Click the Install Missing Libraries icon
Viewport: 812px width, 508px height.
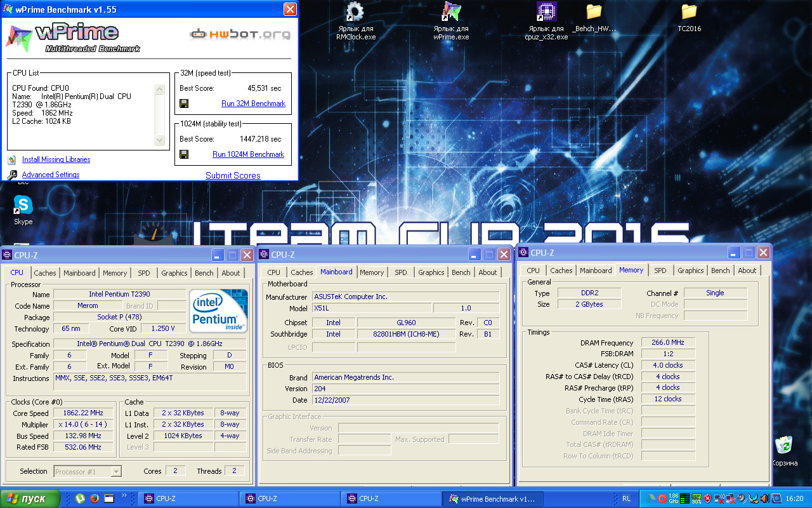pos(11,160)
